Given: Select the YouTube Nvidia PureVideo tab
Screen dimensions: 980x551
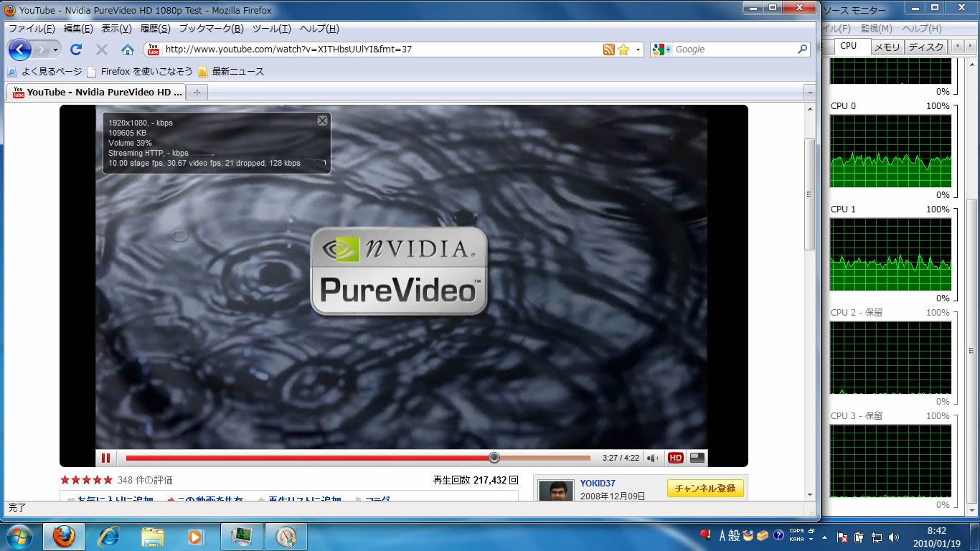Looking at the screenshot, I should pyautogui.click(x=97, y=92).
